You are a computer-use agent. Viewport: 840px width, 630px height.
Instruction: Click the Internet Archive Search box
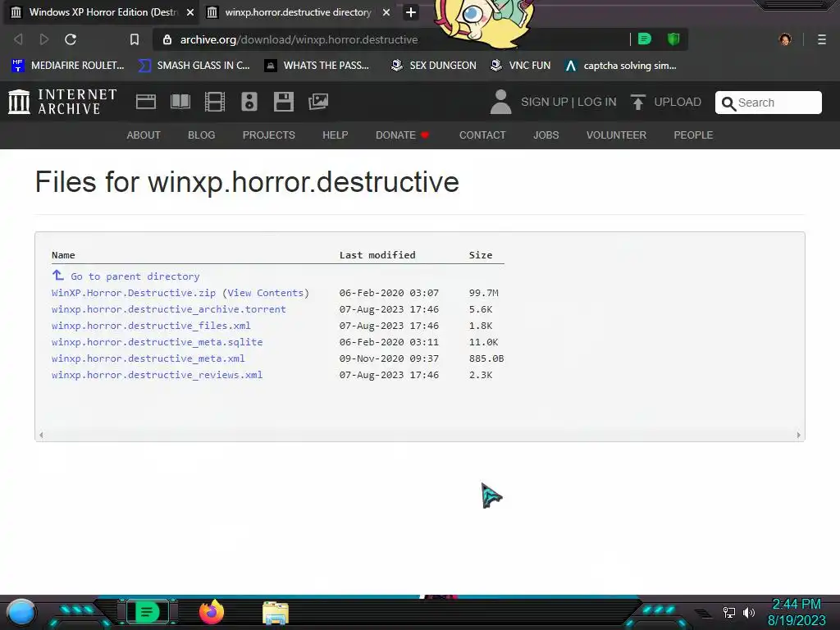click(768, 103)
